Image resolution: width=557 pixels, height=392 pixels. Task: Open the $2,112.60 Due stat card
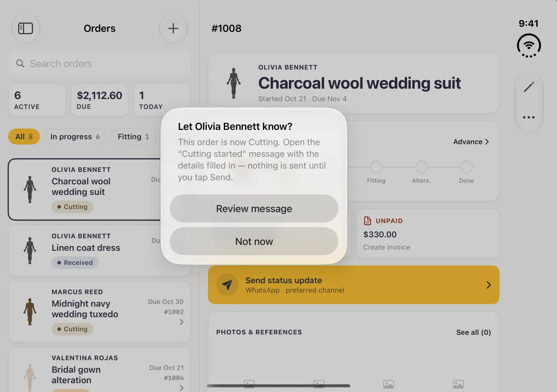pyautogui.click(x=99, y=100)
